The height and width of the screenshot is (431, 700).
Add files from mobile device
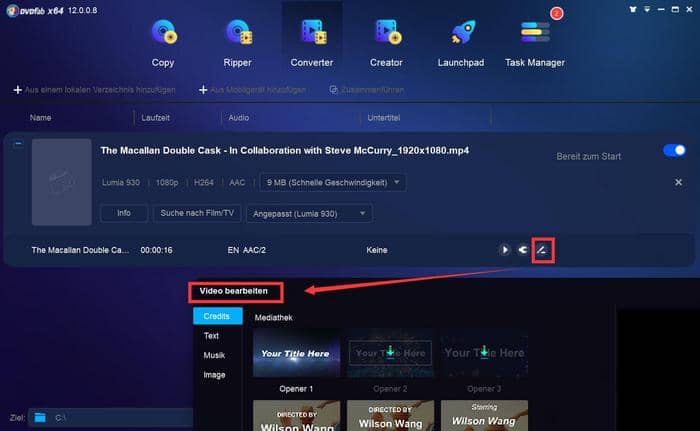(x=252, y=90)
